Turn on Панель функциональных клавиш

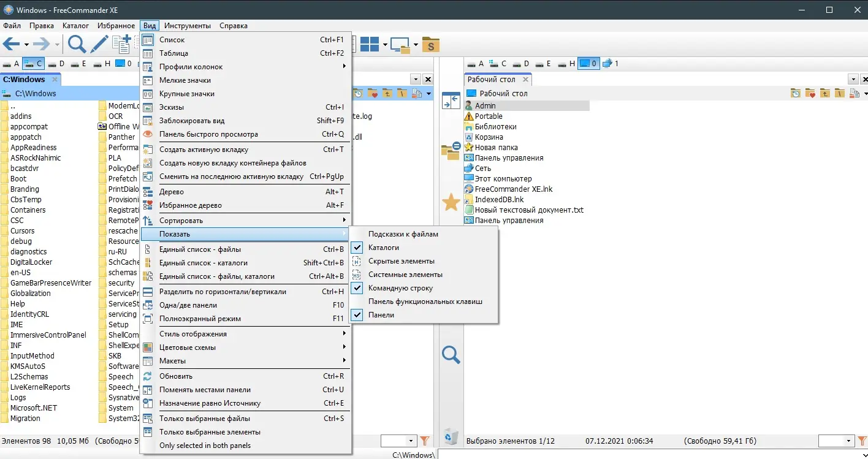(424, 302)
